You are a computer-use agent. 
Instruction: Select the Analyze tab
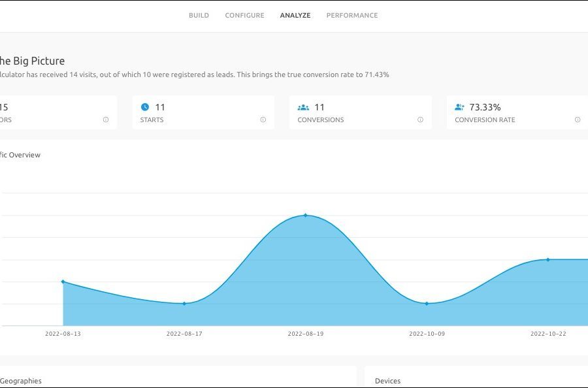295,16
